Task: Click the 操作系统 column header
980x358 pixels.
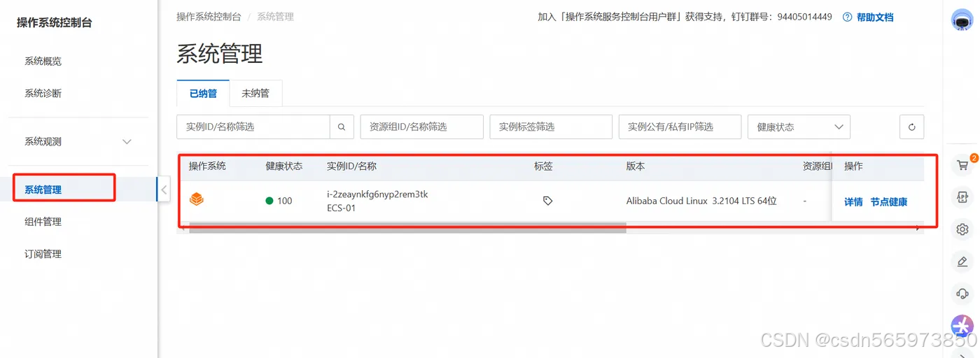Action: 207,166
